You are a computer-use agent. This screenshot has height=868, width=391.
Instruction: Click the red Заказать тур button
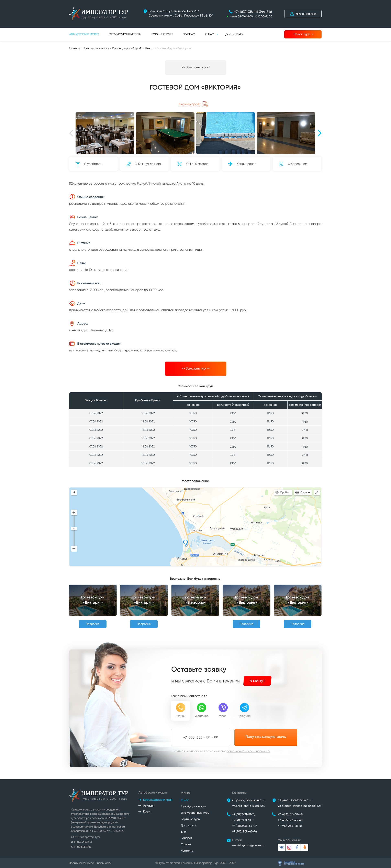tap(195, 368)
